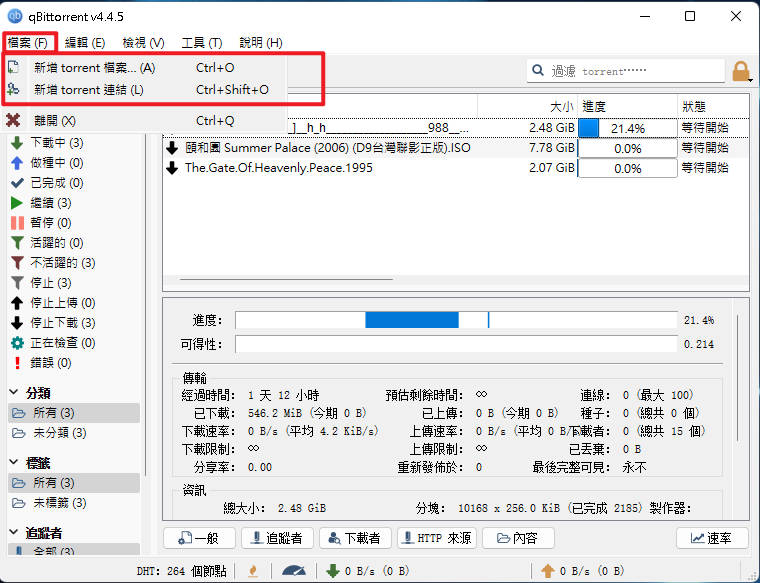Select 所有 (3) under 分類
Image resolution: width=760 pixels, height=583 pixels.
point(74,413)
